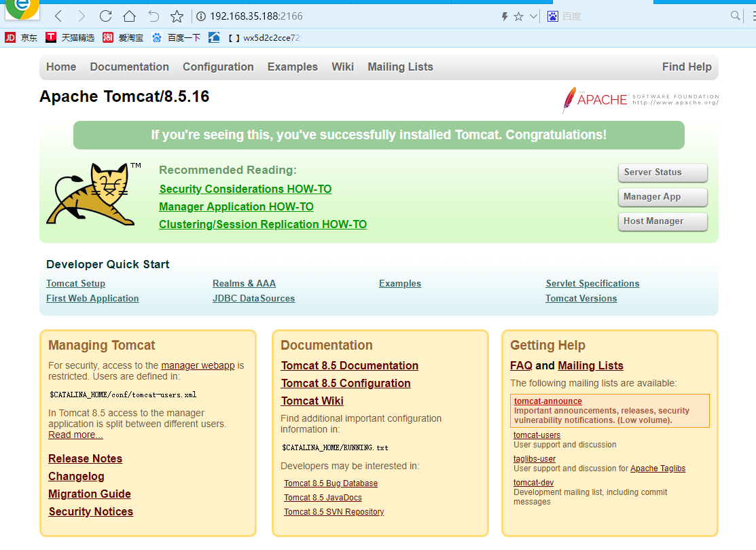
Task: Open Tomcat 8.5 JavaDocs link
Action: [323, 498]
